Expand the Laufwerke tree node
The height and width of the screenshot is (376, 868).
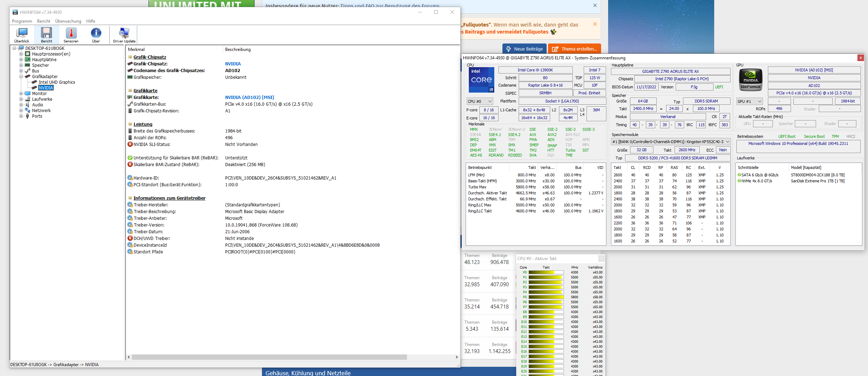[x=21, y=99]
